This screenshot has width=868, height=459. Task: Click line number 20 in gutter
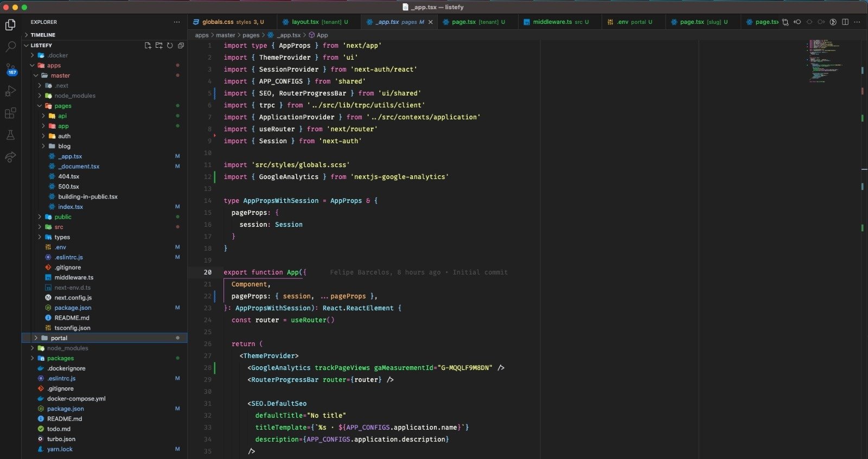[208, 272]
